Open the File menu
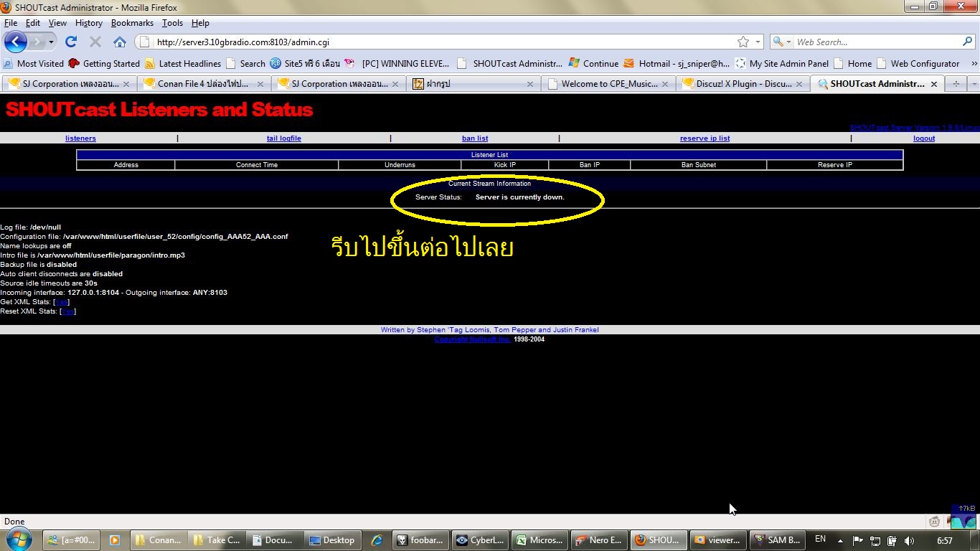The height and width of the screenshot is (551, 980). tap(11, 23)
